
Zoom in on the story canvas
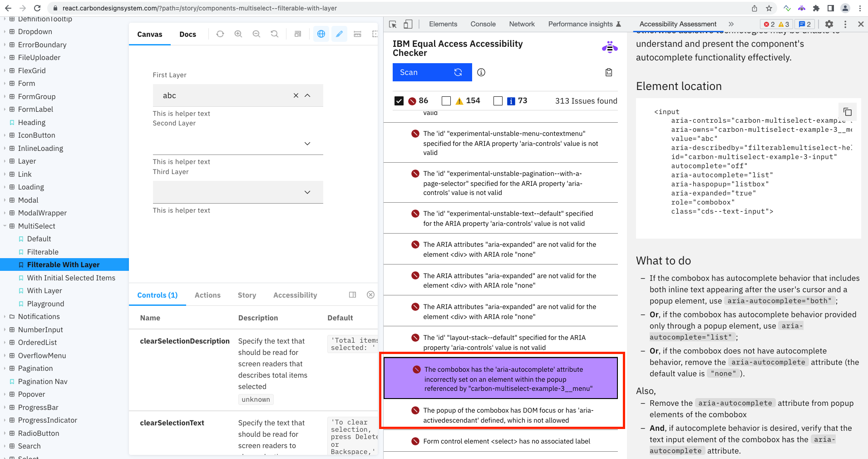point(238,34)
